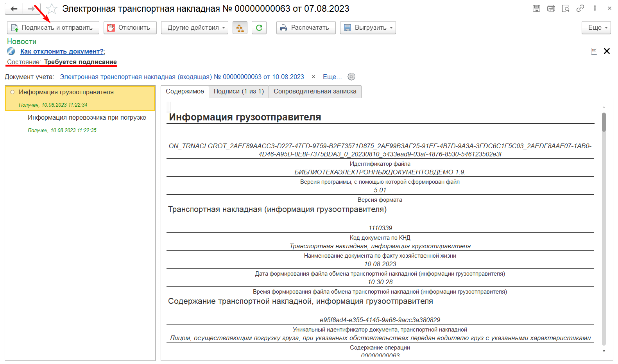Viewport: 618px width, 364px height.
Task: Click the operation content text starting Лицом, осуществляющим
Action: [380, 338]
